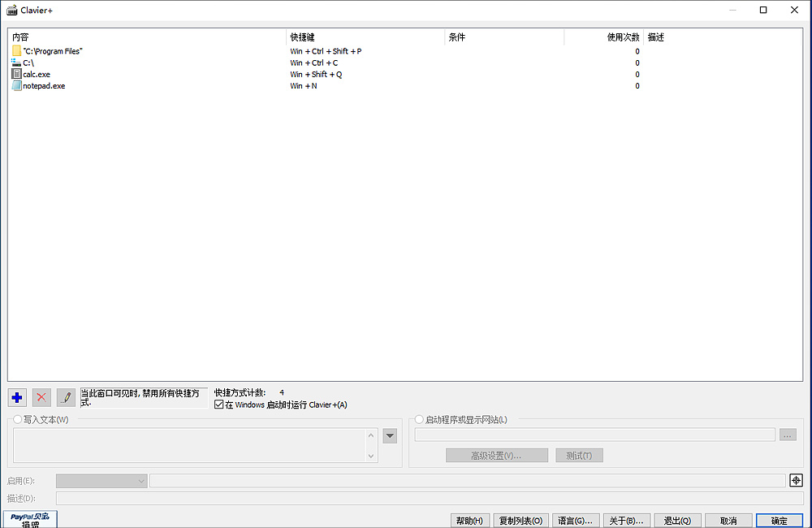Screen dimensions: 812x528
Task: Select the 启动程序或显示网站(L) radio button
Action: pyautogui.click(x=420, y=420)
